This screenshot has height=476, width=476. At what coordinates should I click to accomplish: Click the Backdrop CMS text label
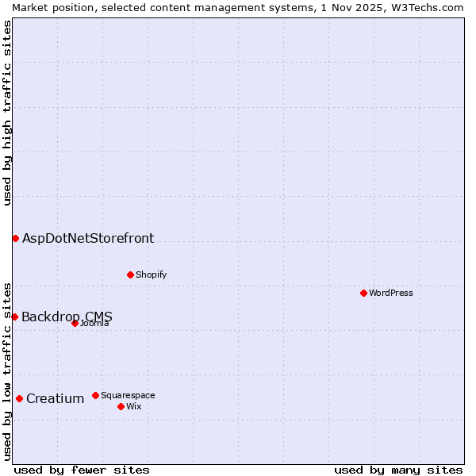coord(67,317)
